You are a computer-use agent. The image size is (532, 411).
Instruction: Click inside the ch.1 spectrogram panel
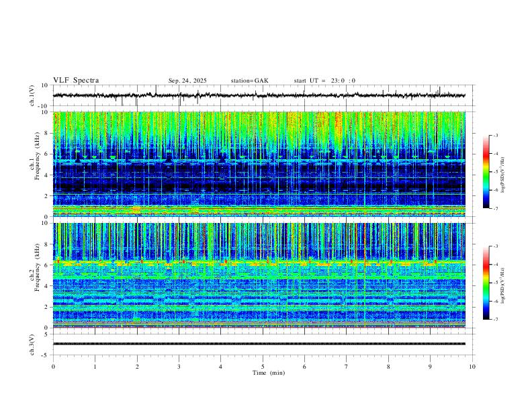259,164
